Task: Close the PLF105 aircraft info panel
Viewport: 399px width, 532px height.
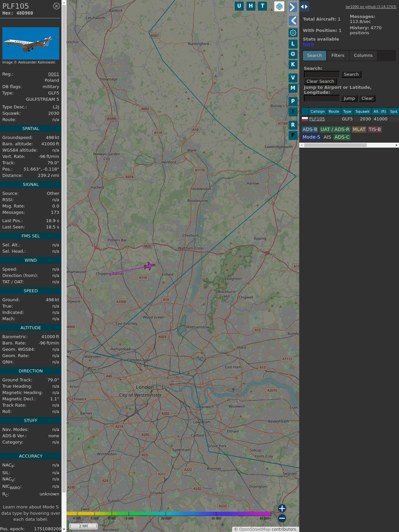Action: click(57, 6)
